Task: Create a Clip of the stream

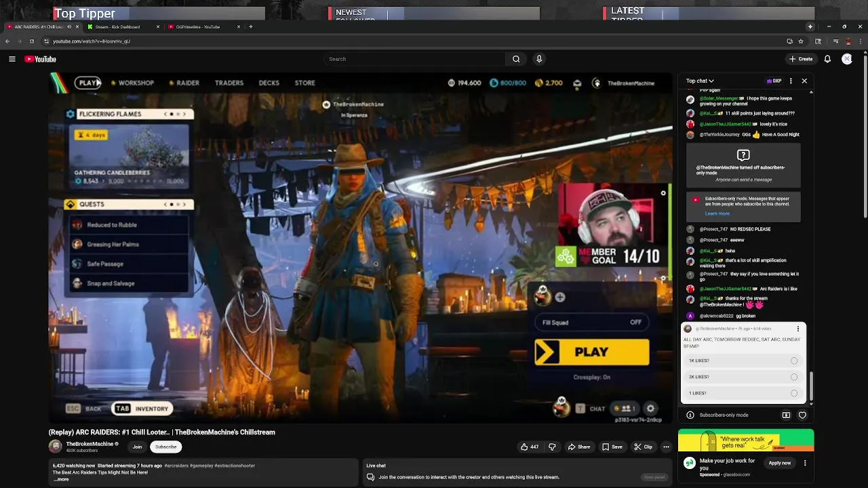Action: pyautogui.click(x=643, y=447)
